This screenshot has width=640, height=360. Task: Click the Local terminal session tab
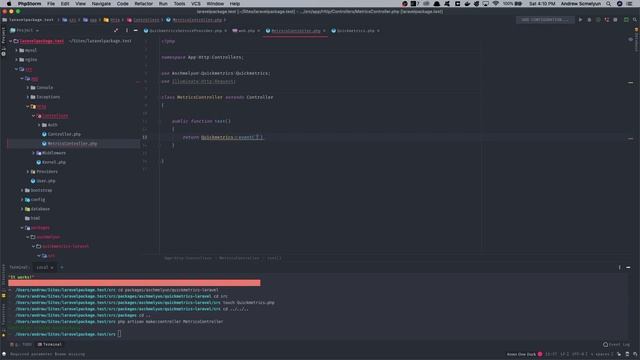coord(44,267)
